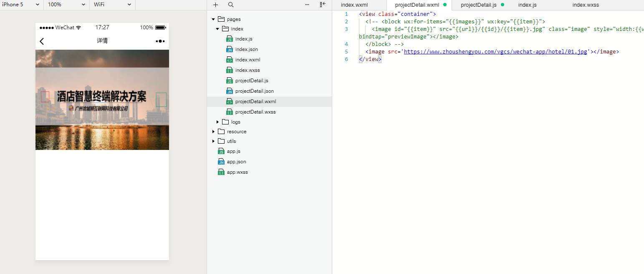Switch to the index.wxml tab
The height and width of the screenshot is (274, 644).
pos(354,5)
